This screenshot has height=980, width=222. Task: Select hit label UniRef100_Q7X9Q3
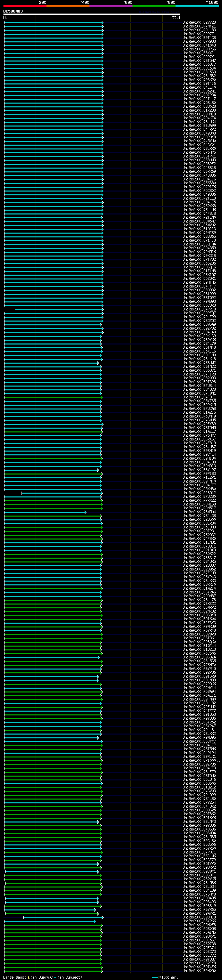pyautogui.click(x=199, y=41)
